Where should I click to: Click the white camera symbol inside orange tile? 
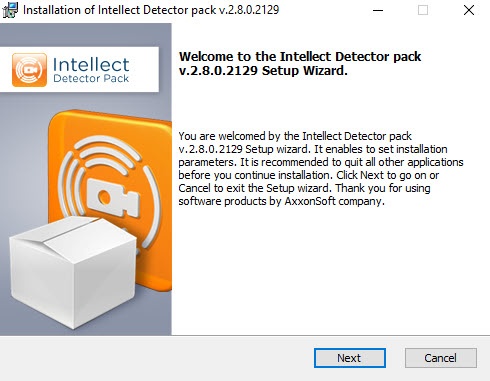(113, 198)
